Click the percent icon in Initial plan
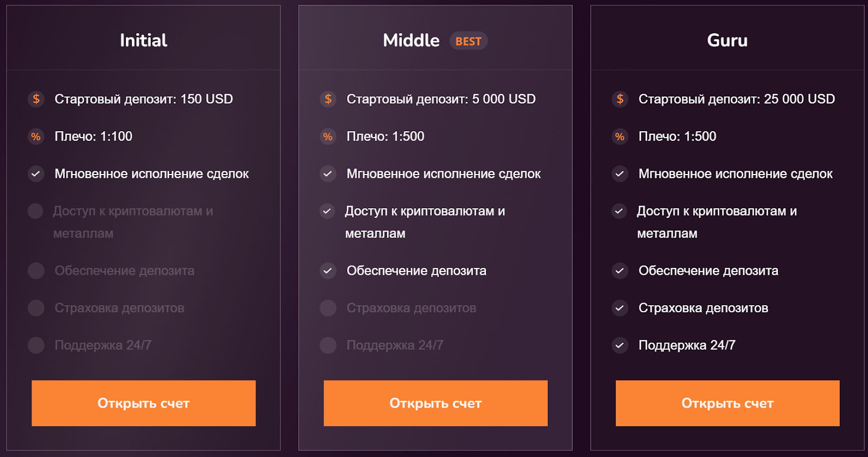This screenshot has width=868, height=457. click(36, 137)
